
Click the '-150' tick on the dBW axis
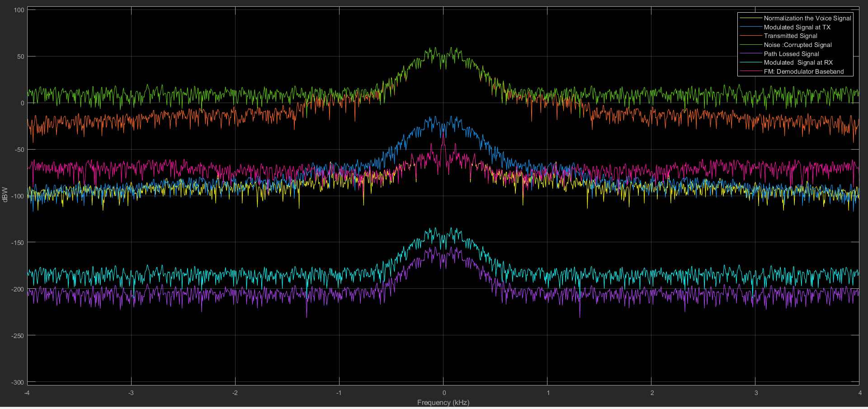click(x=18, y=243)
